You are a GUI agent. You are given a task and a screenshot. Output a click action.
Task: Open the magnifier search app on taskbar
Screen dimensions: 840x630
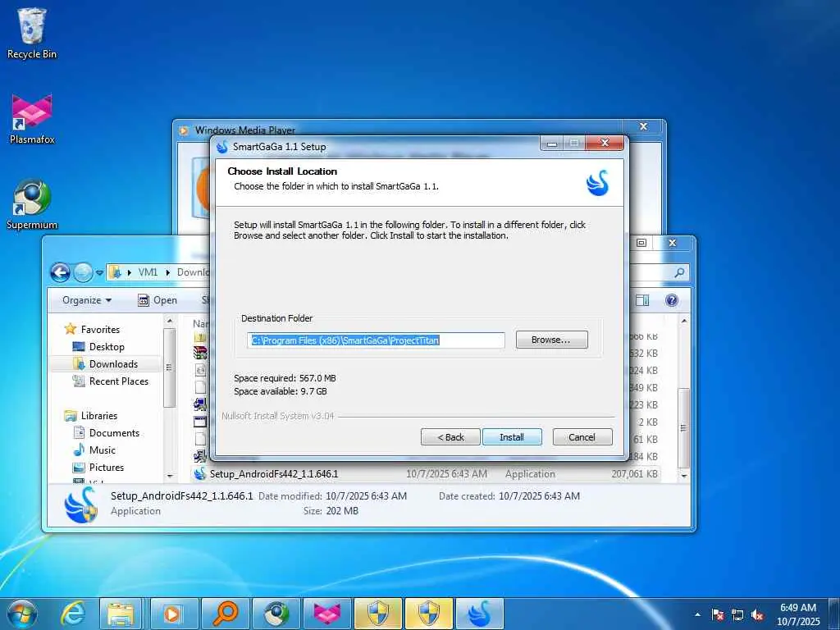pyautogui.click(x=225, y=614)
